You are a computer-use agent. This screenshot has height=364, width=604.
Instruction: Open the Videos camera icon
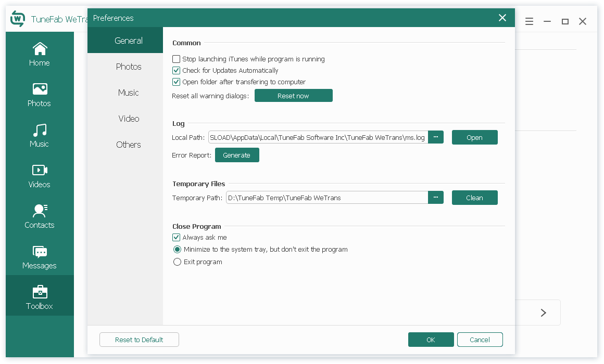pyautogui.click(x=40, y=170)
